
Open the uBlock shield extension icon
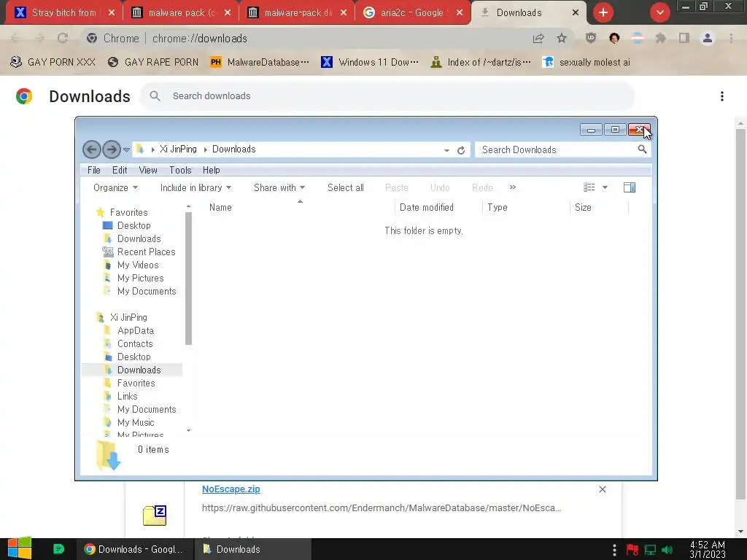[591, 38]
